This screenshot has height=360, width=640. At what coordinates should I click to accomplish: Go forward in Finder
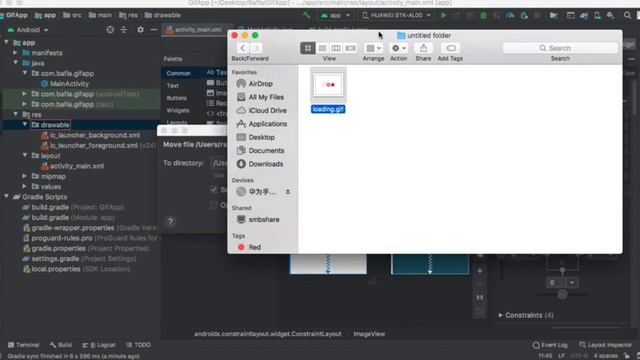(x=256, y=48)
